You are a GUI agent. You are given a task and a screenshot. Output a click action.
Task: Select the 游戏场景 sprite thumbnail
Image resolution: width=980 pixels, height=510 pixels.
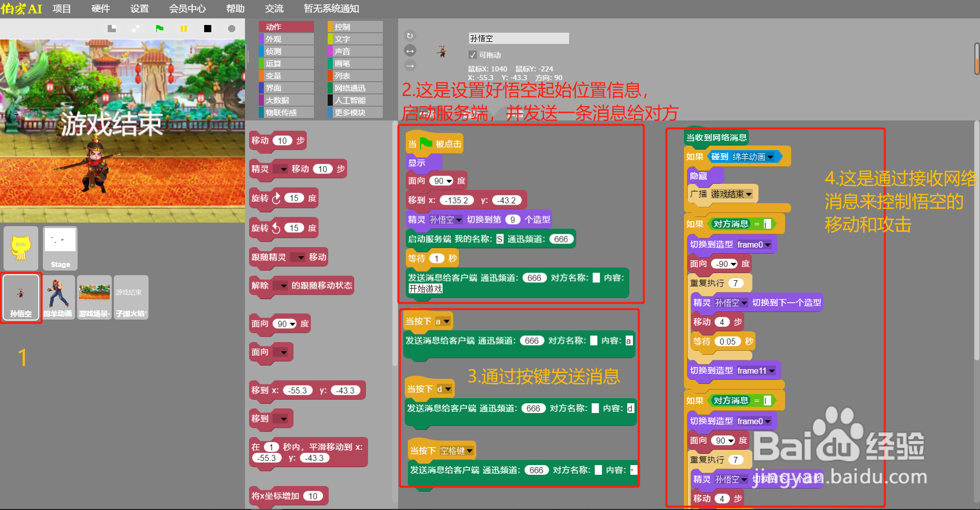tap(94, 298)
